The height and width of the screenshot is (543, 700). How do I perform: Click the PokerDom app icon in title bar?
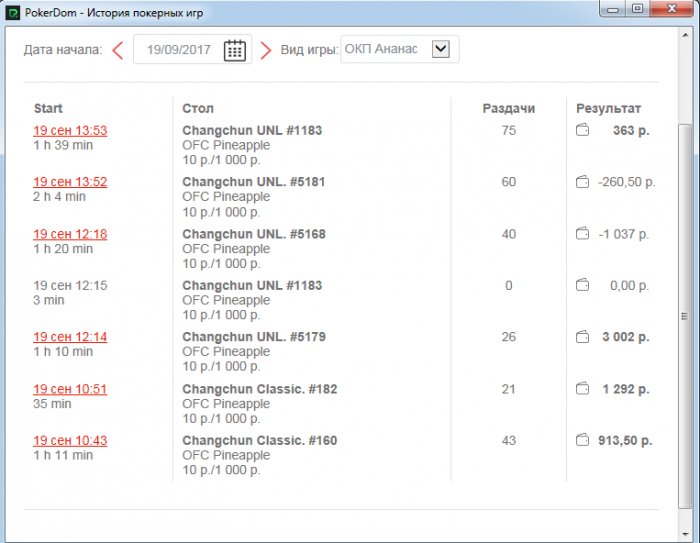tap(13, 12)
